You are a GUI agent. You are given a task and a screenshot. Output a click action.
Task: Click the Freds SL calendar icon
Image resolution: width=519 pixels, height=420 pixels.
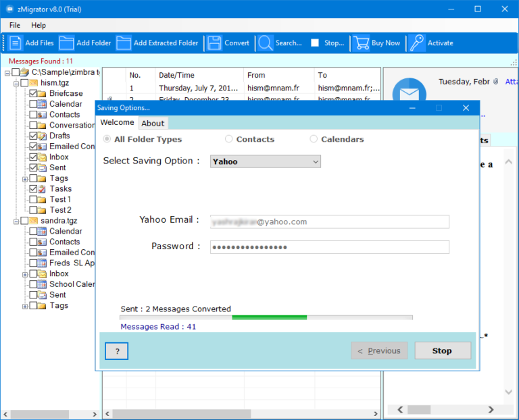click(x=42, y=263)
